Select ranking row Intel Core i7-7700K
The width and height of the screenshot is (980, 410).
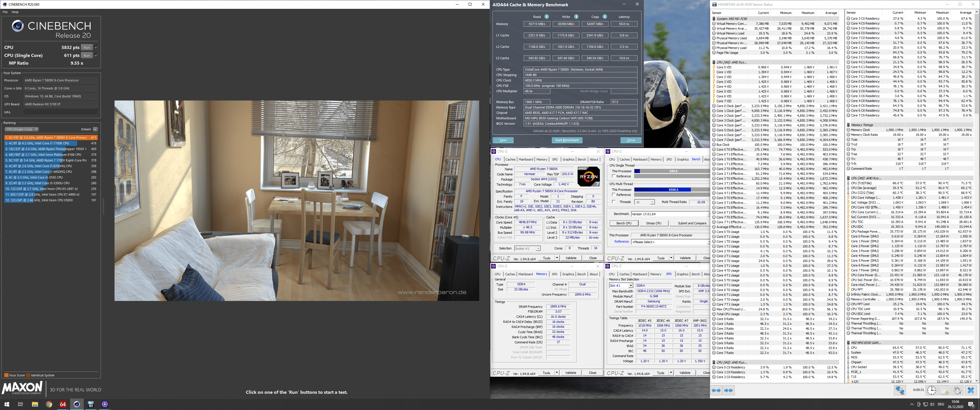point(51,143)
